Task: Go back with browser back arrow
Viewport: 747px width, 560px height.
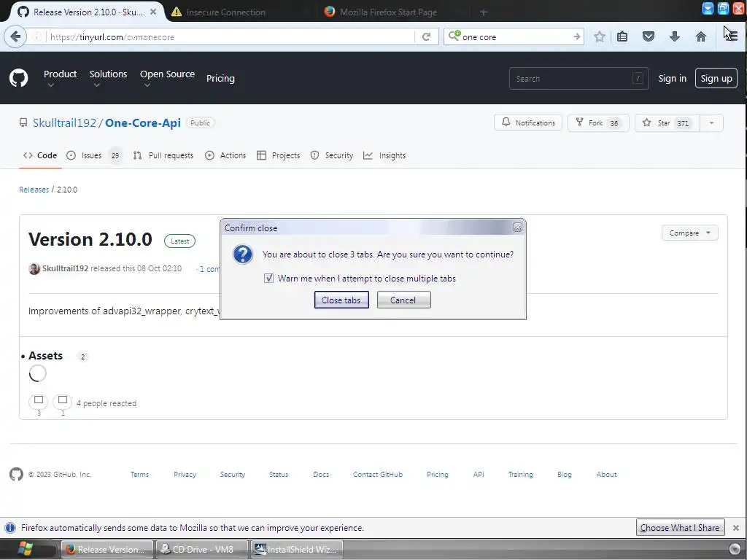Action: (x=15, y=36)
